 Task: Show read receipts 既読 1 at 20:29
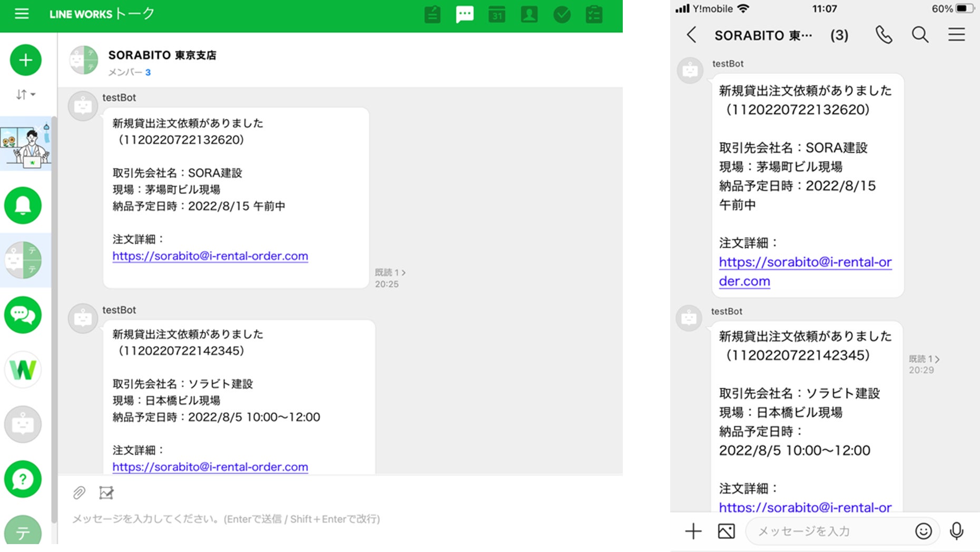(x=924, y=359)
